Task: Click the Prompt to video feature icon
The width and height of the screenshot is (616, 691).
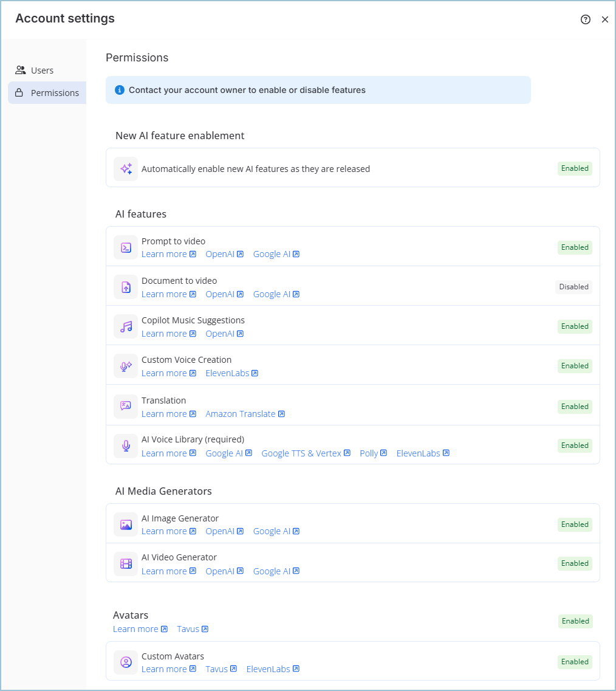Action: (x=125, y=247)
